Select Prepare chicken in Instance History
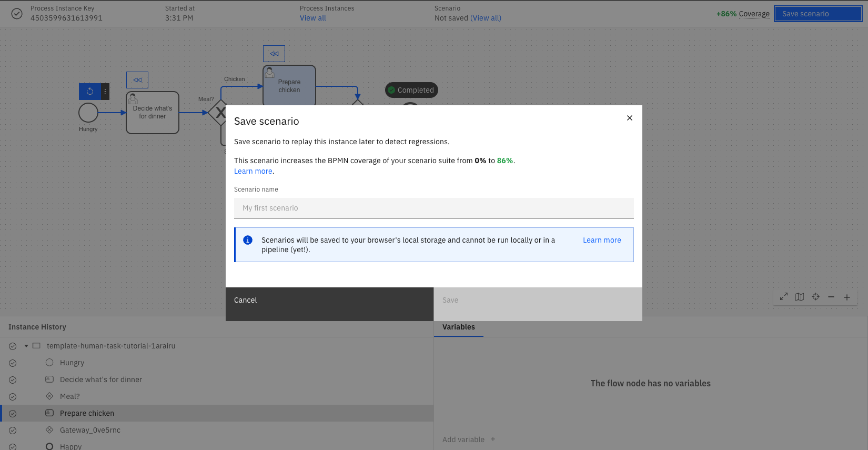Image resolution: width=868 pixels, height=450 pixels. click(x=87, y=413)
